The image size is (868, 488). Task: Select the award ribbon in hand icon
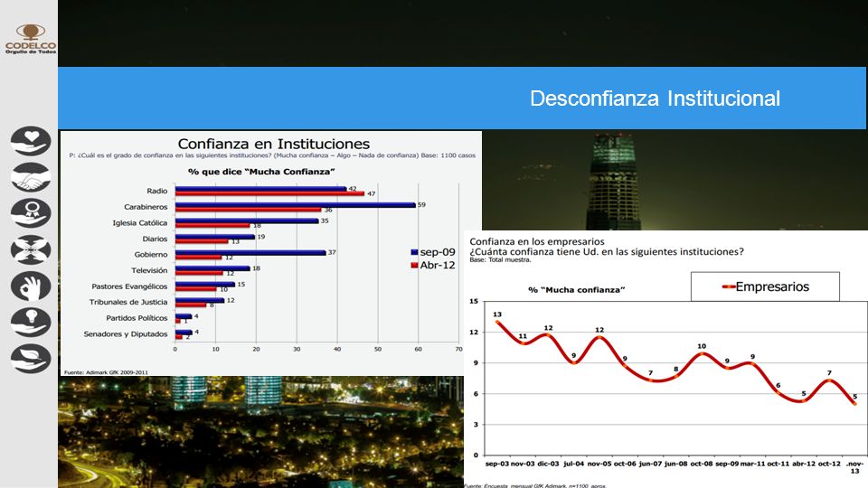click(x=31, y=213)
